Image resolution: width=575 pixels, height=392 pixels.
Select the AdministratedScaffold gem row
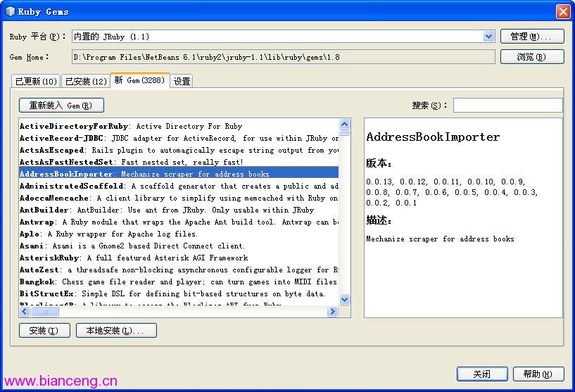(179, 186)
